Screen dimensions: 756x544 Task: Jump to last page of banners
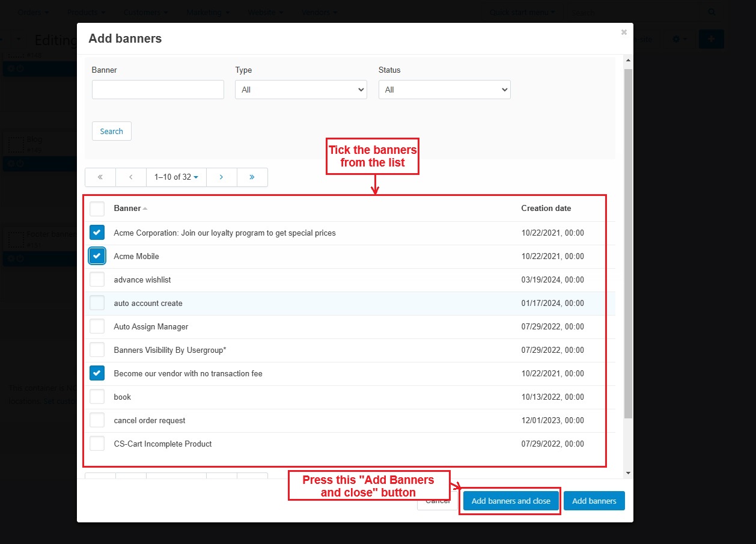pyautogui.click(x=252, y=177)
